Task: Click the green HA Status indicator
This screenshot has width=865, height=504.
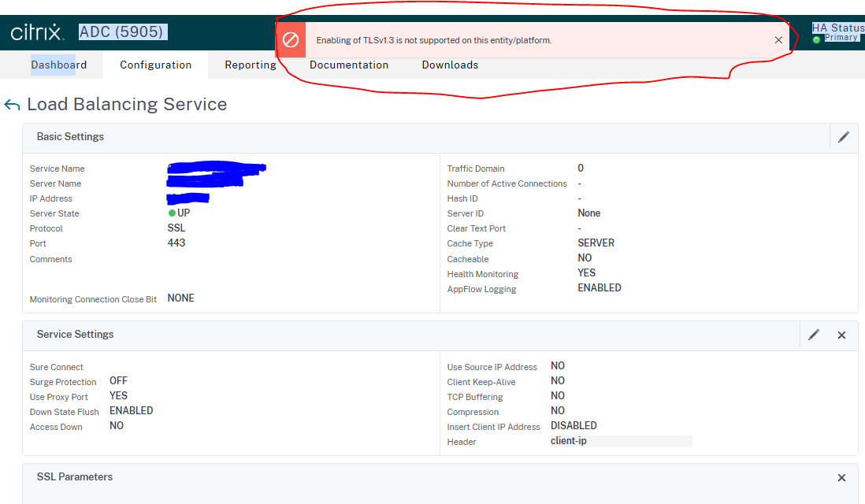Action: pos(816,39)
